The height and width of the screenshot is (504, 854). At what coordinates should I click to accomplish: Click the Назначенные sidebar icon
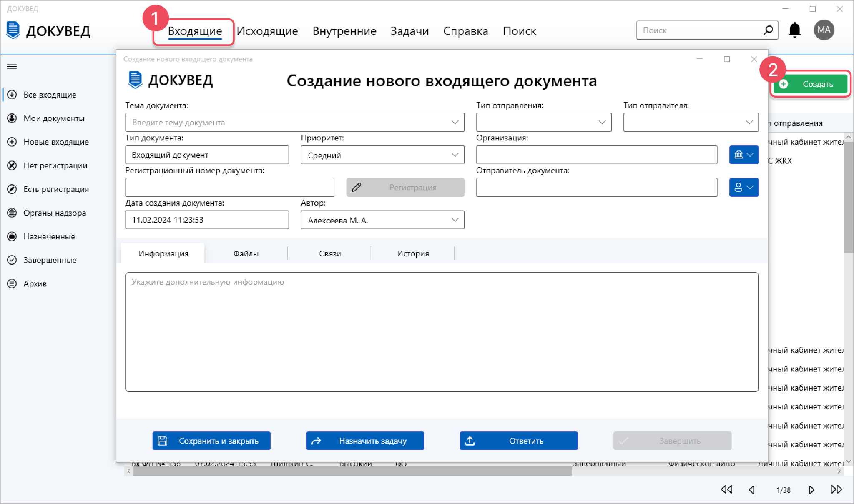tap(12, 236)
